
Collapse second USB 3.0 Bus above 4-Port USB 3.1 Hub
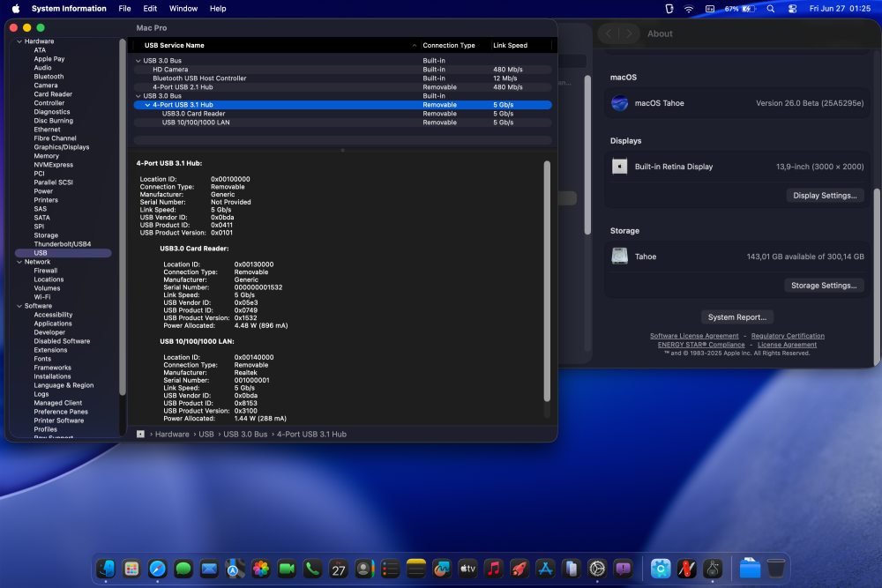pyautogui.click(x=138, y=96)
